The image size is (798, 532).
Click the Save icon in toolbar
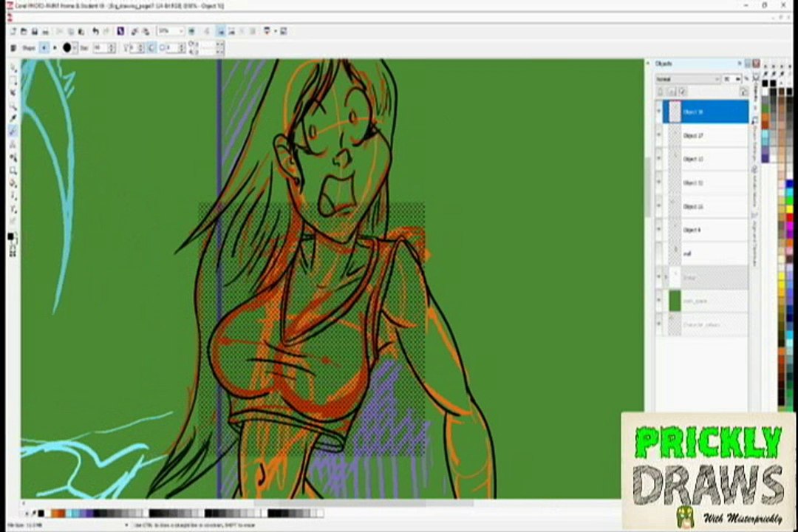point(35,32)
